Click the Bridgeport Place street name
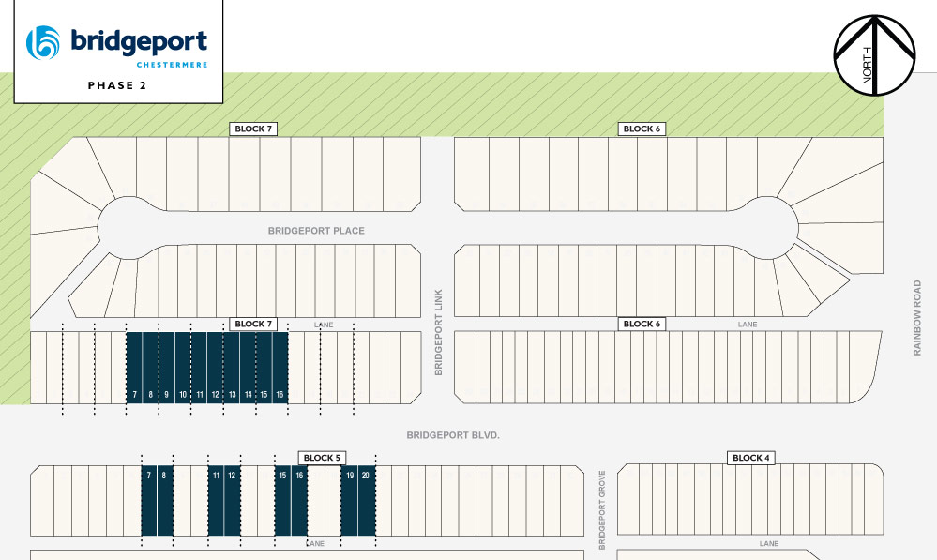Viewport: 937px width, 560px height. click(x=316, y=231)
